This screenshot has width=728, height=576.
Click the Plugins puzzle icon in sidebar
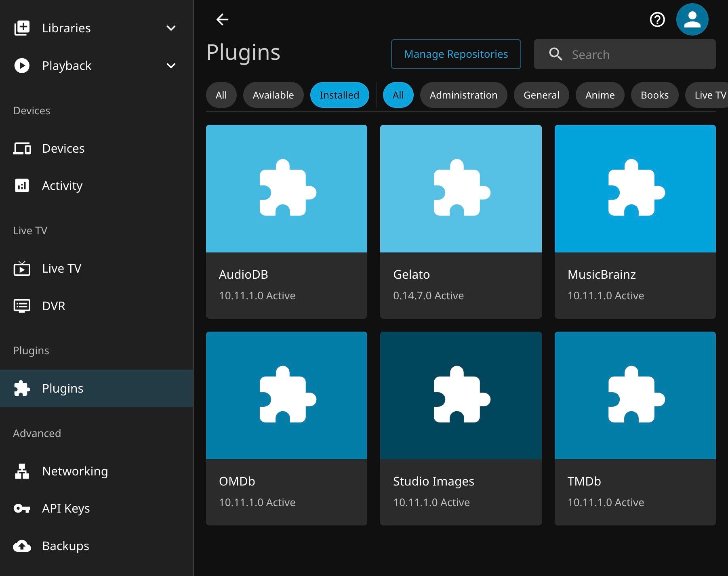pos(22,388)
